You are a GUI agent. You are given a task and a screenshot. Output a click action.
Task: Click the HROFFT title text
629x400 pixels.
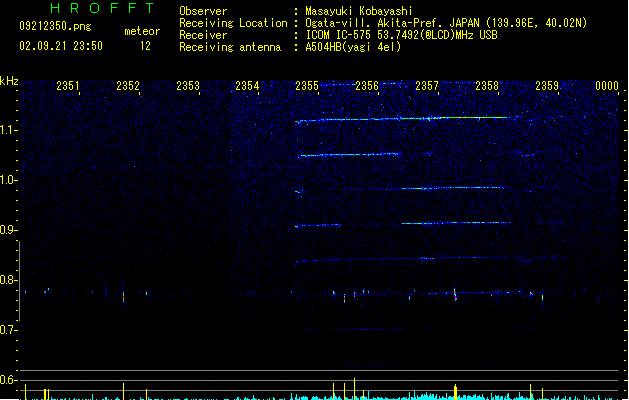pos(102,8)
